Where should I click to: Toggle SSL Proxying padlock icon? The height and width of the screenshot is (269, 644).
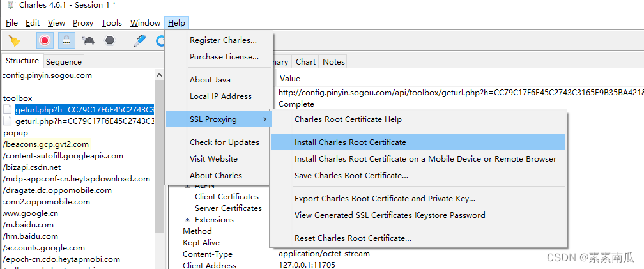coord(66,40)
